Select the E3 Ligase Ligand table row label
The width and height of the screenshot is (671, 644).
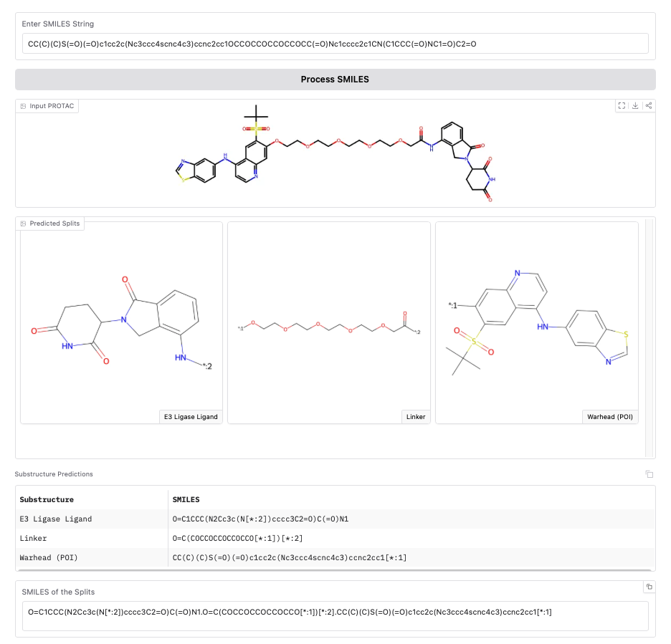click(x=56, y=519)
